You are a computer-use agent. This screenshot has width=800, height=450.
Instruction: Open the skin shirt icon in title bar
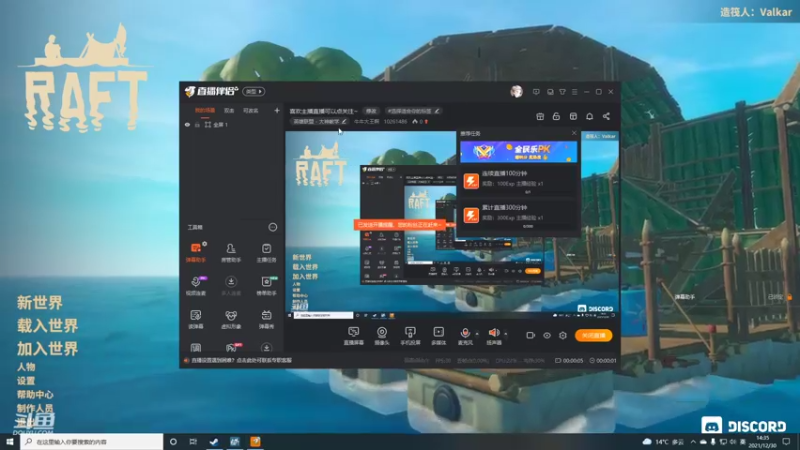(x=562, y=92)
